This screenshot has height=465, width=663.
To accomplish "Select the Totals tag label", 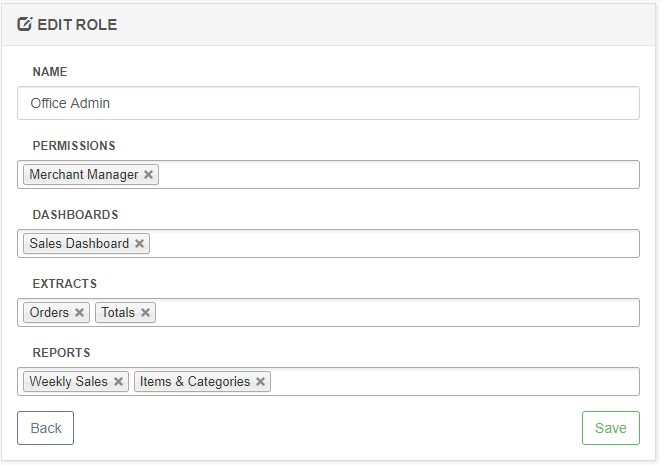I will pos(118,312).
